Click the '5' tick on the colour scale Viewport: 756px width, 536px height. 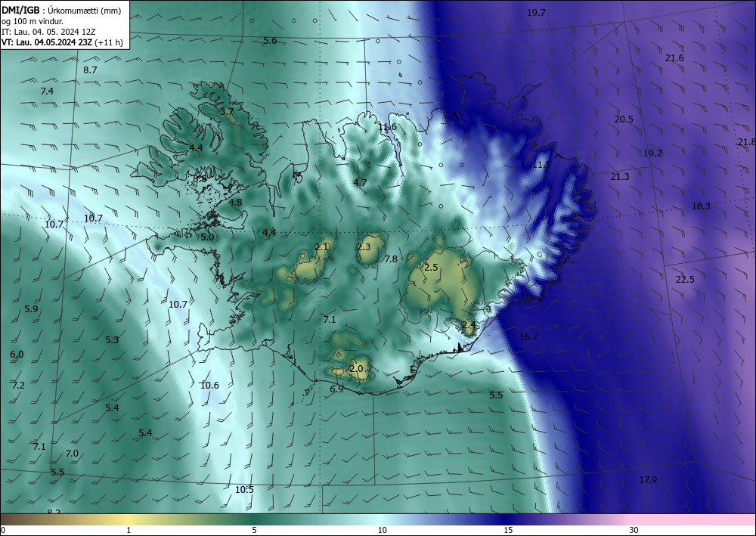(x=254, y=531)
